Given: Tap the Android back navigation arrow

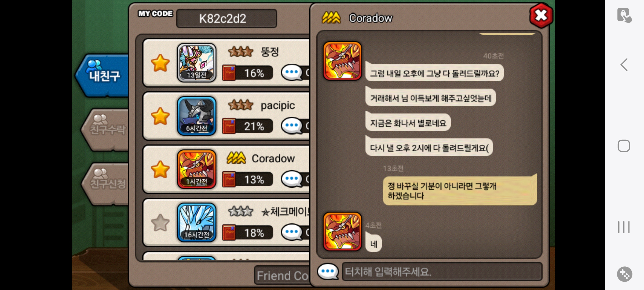Looking at the screenshot, I should tap(624, 65).
